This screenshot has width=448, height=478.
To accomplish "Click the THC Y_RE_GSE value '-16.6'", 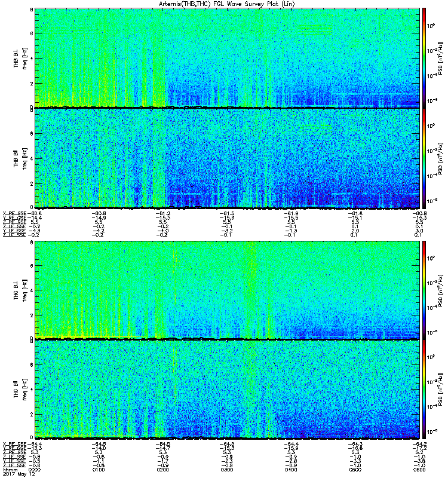I will pos(355,449).
